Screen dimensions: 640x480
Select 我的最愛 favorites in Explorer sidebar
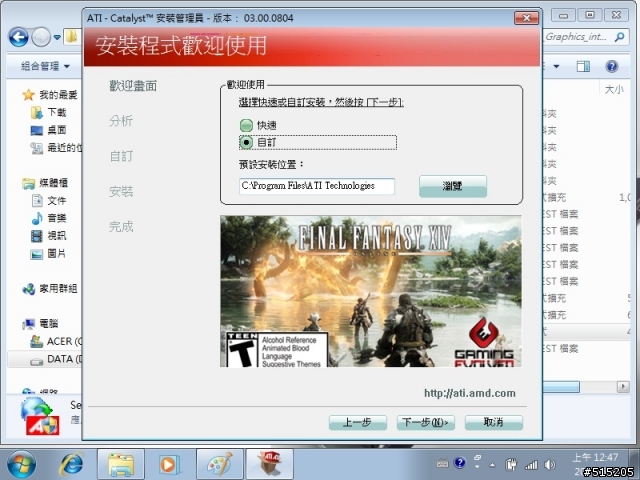(50, 95)
